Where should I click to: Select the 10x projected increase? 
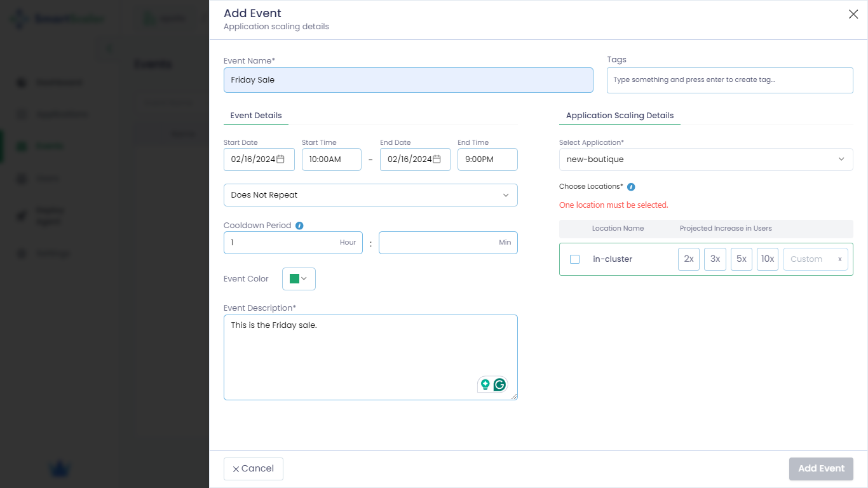point(768,259)
